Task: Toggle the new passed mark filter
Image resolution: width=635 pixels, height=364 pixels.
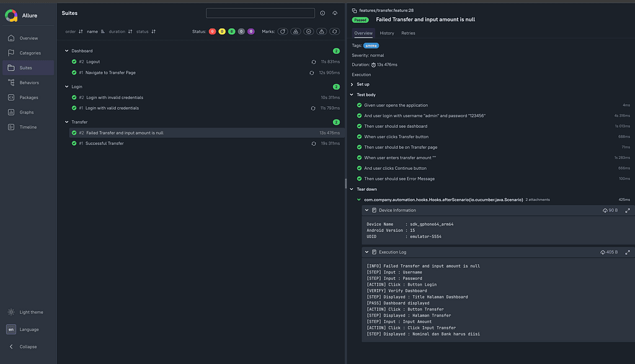Action: (309, 32)
